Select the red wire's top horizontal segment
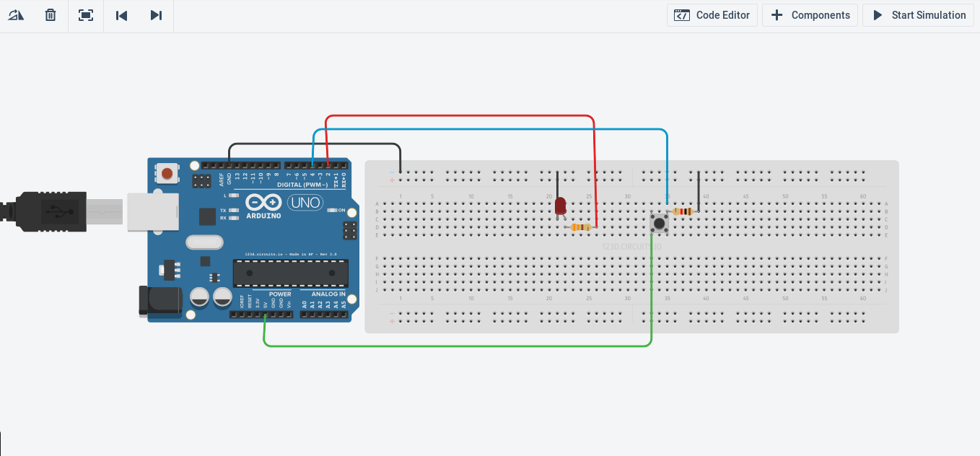Screen dimensions: 980x456 462,115
